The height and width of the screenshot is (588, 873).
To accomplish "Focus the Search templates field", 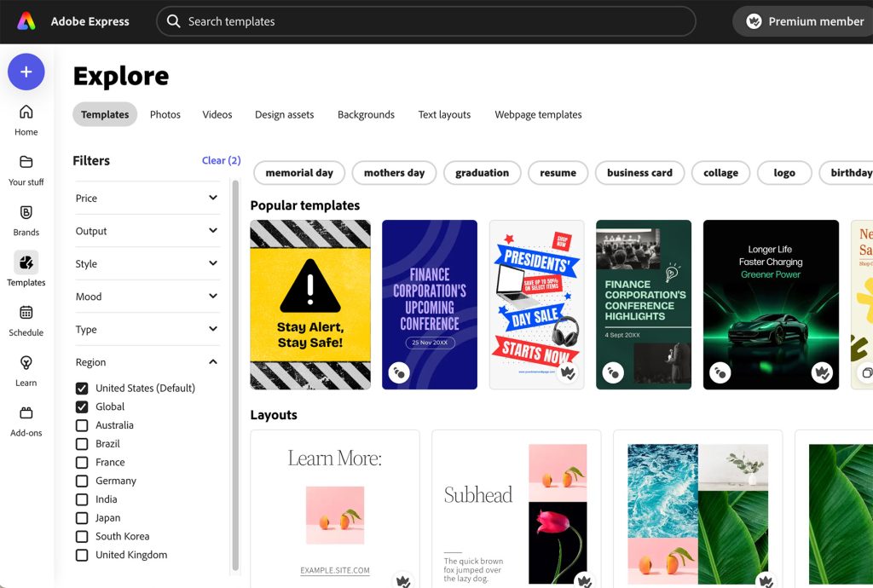I will [426, 21].
